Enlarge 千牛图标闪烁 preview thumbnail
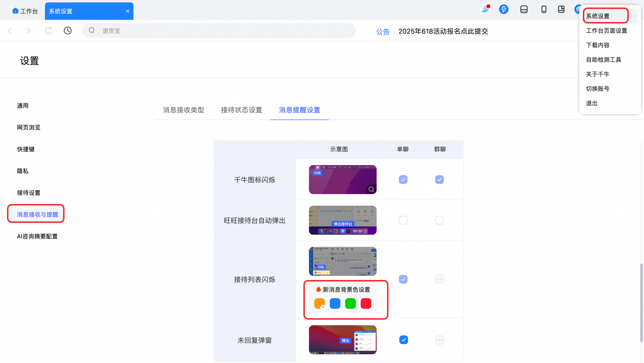Screen dimensions: 644x363 tap(343, 180)
